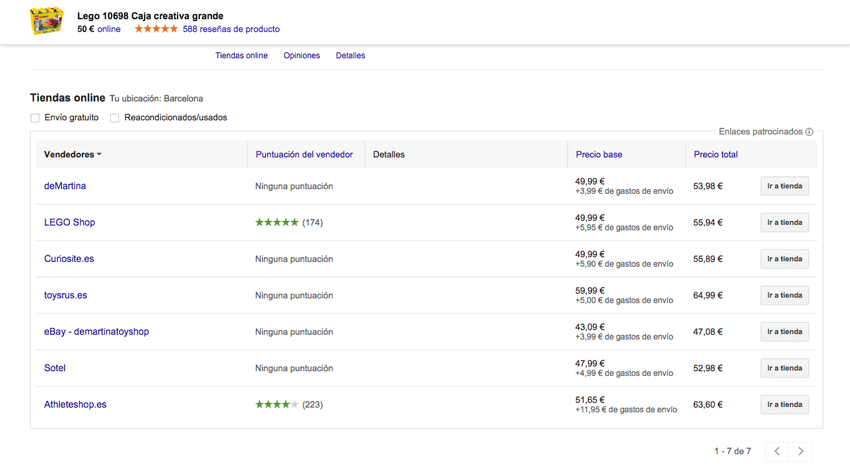This screenshot has width=850, height=468.
Task: Click the 63,60 € total price
Action: point(708,405)
